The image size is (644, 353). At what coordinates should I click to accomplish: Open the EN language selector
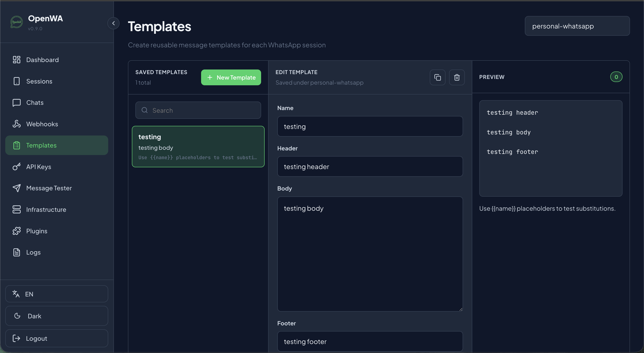pyautogui.click(x=57, y=294)
